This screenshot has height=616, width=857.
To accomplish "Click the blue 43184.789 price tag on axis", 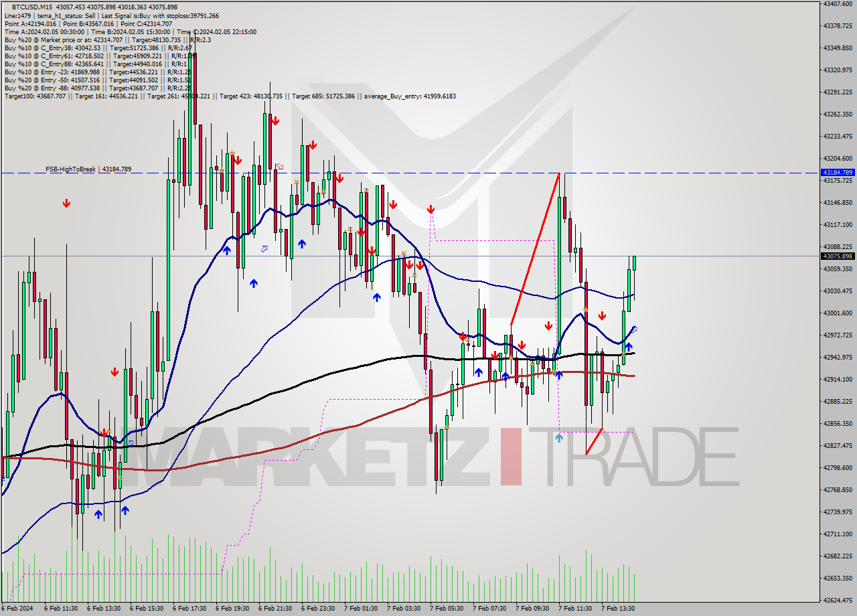I will point(837,173).
